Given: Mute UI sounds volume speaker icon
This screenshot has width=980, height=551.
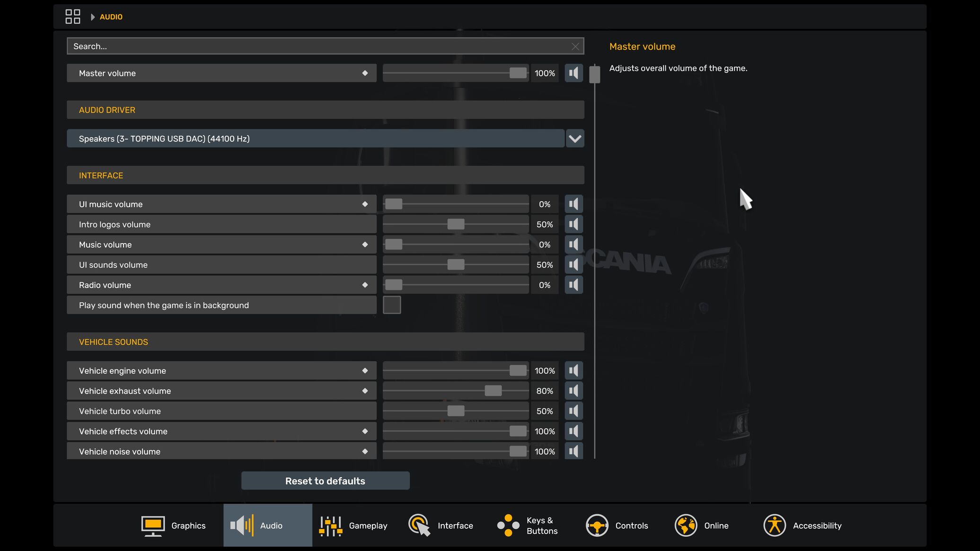Looking at the screenshot, I should tap(574, 264).
